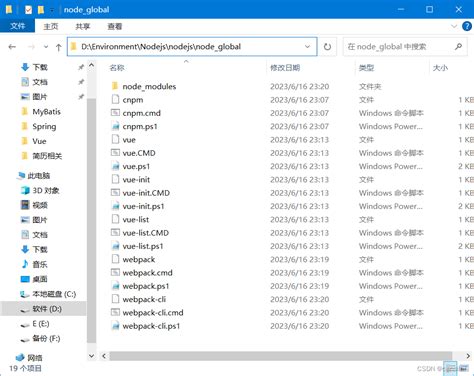The image size is (474, 376).
Task: Select the vue-list.ps1 file name
Action: click(143, 246)
